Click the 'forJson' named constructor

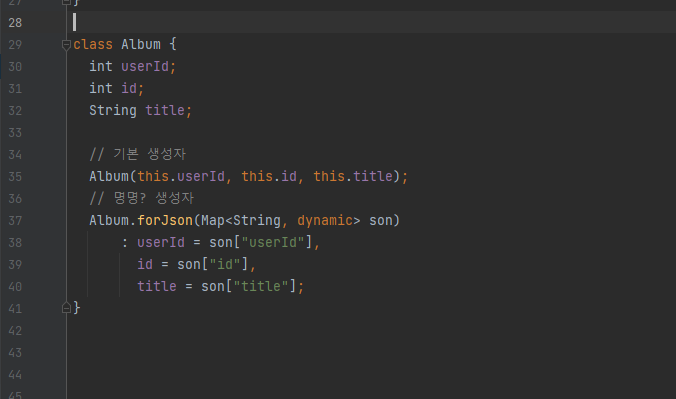tap(165, 220)
